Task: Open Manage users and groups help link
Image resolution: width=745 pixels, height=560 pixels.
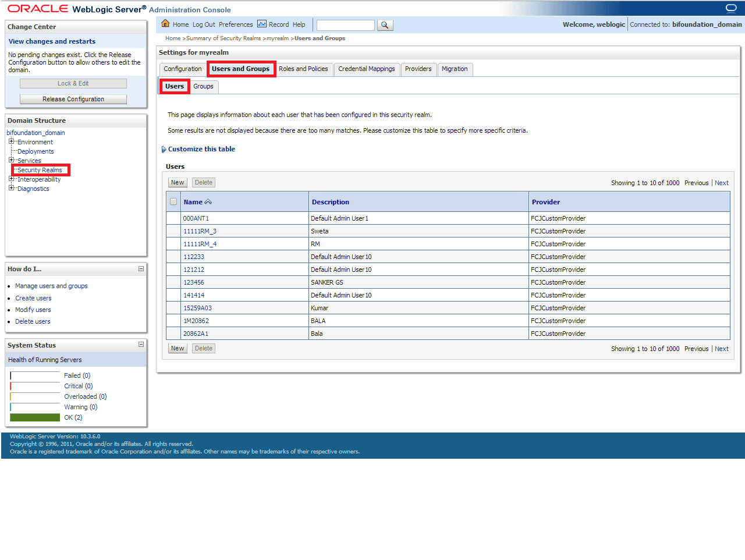Action: coord(51,286)
